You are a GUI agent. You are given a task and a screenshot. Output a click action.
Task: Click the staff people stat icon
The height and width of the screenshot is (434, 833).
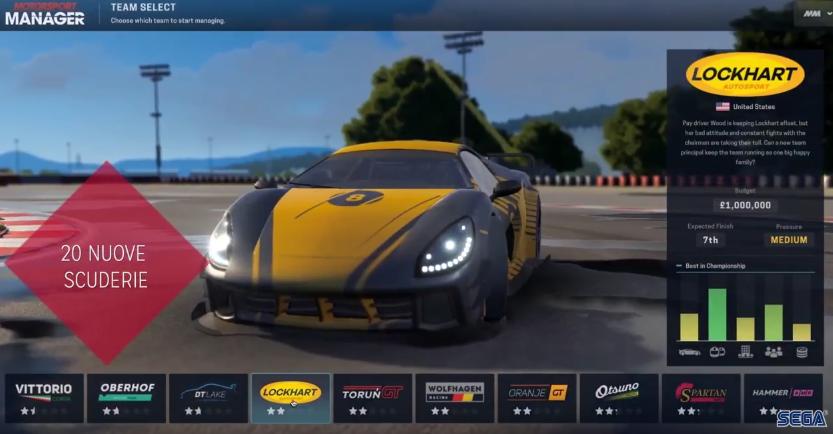click(774, 352)
